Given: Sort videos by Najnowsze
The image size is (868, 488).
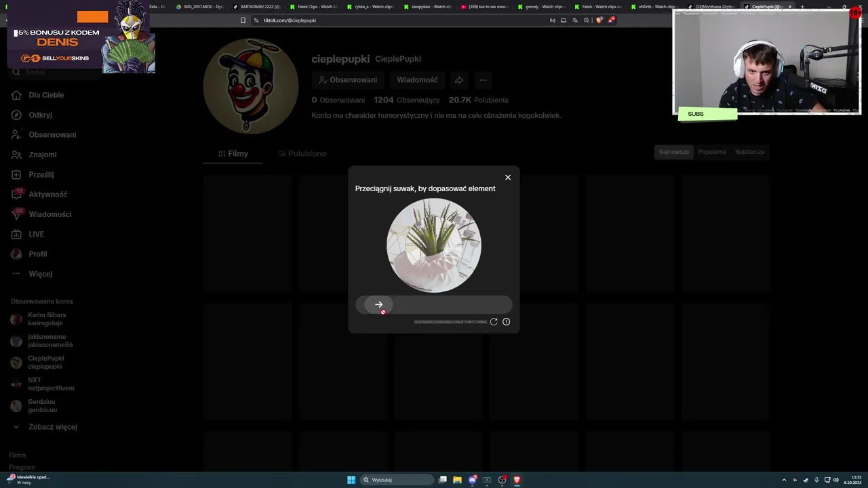Looking at the screenshot, I should 674,152.
